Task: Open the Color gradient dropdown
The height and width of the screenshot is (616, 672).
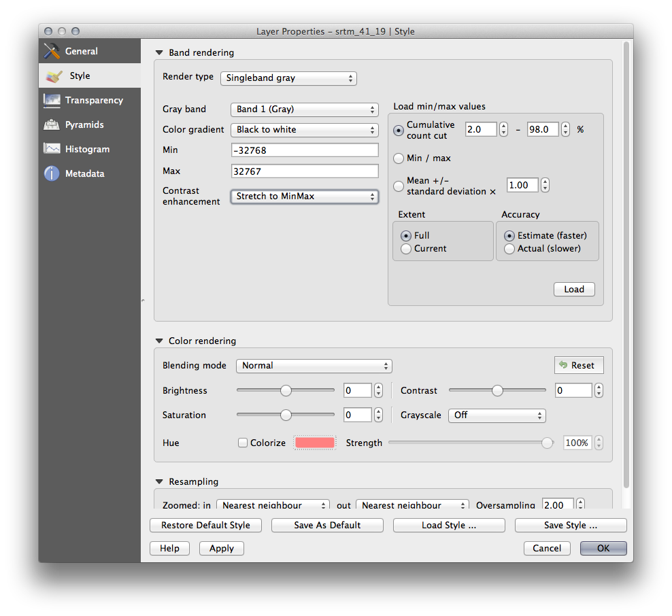Action: 304,129
